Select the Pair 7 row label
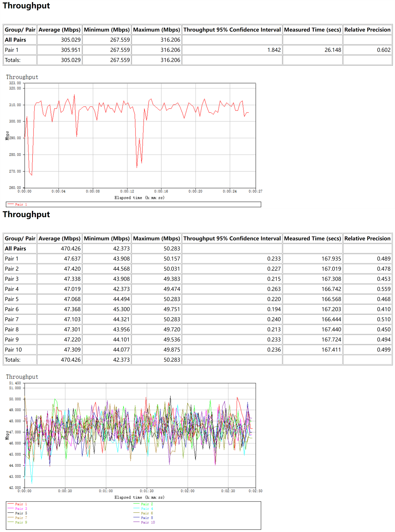The width and height of the screenshot is (395, 532). click(x=12, y=319)
